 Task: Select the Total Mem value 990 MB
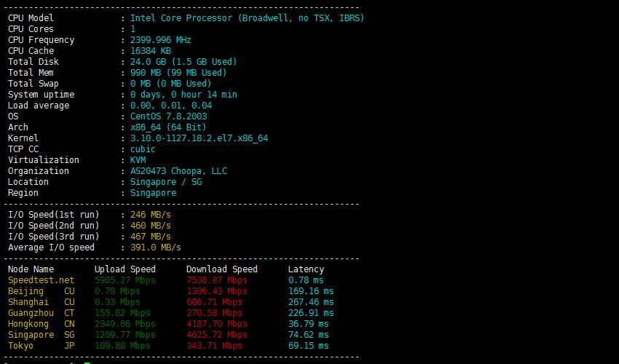coord(146,73)
